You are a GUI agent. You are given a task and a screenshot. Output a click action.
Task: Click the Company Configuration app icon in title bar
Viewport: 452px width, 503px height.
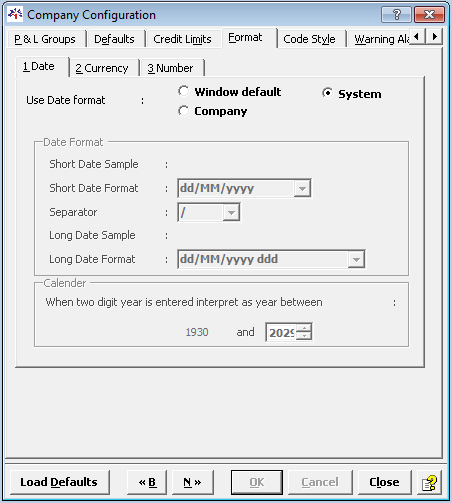(x=15, y=15)
